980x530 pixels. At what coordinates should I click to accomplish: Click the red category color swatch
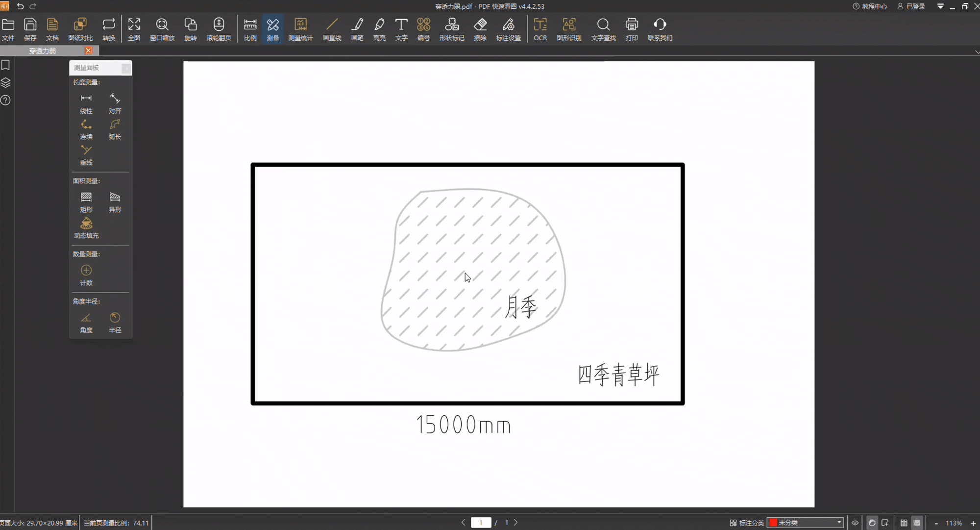click(x=773, y=523)
